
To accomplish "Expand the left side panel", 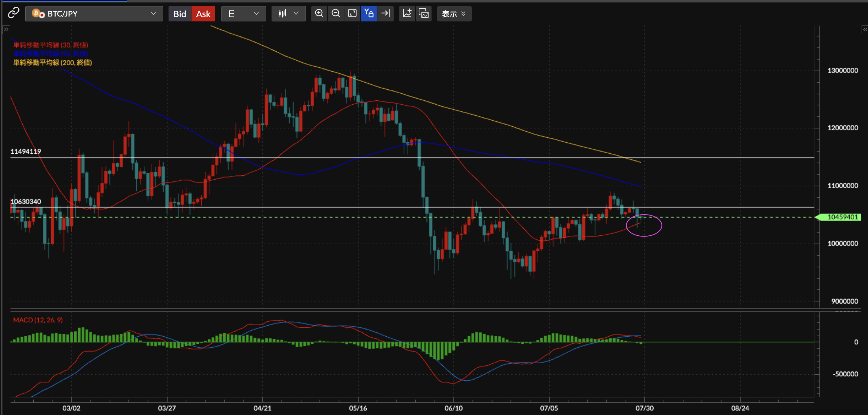I will click(x=6, y=30).
